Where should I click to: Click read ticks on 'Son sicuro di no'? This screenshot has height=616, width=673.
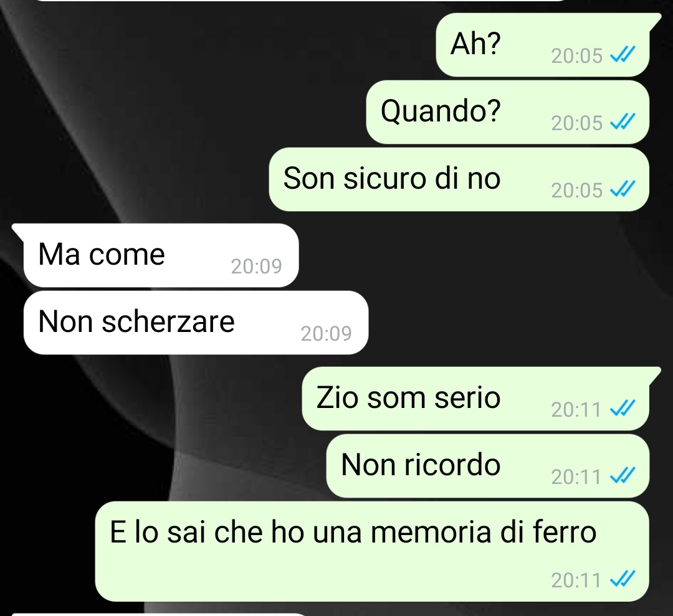tap(623, 189)
